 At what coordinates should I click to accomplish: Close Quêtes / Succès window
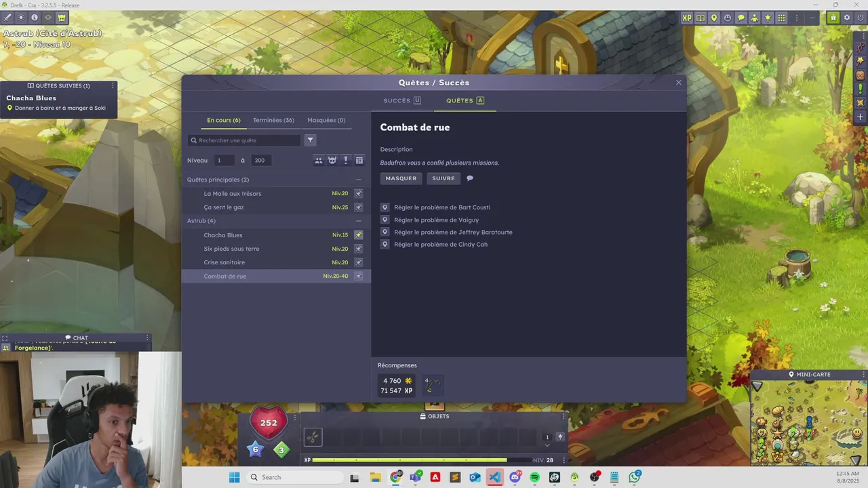click(x=678, y=83)
